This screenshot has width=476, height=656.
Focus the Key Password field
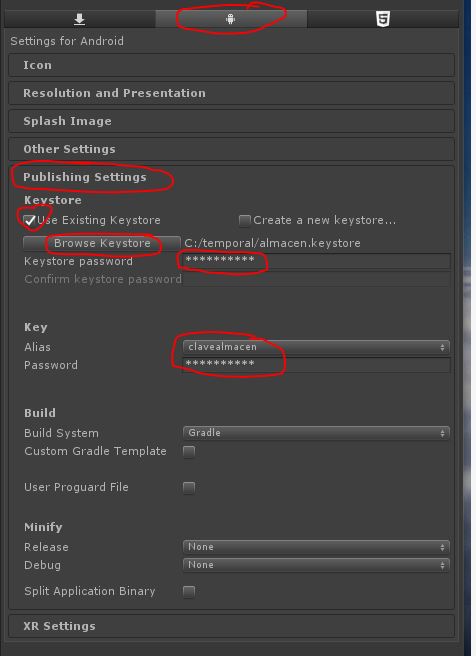click(316, 365)
